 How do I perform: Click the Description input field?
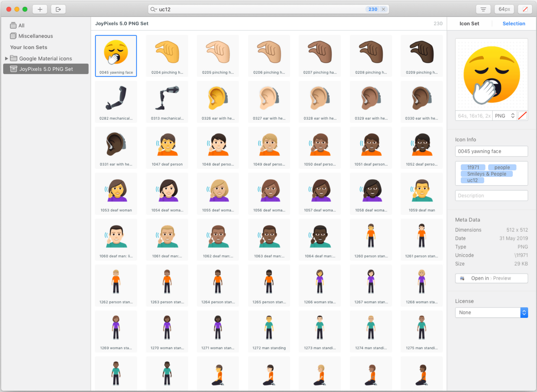click(491, 196)
